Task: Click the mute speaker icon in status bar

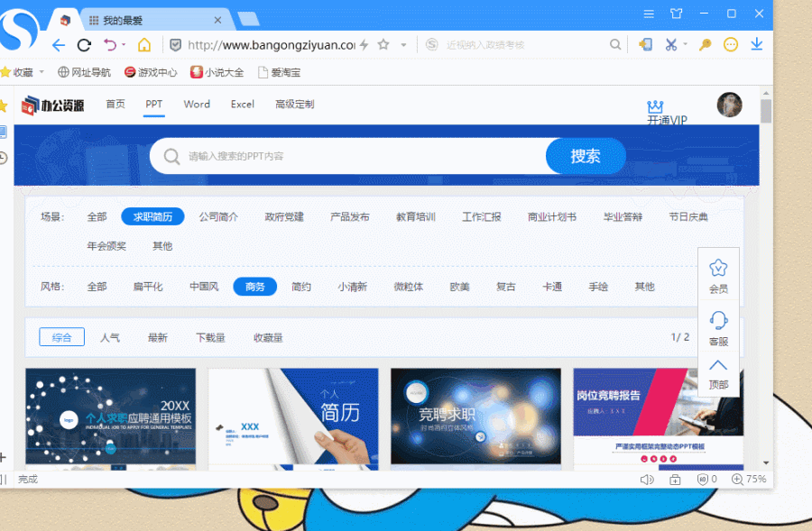Action: coord(646,479)
